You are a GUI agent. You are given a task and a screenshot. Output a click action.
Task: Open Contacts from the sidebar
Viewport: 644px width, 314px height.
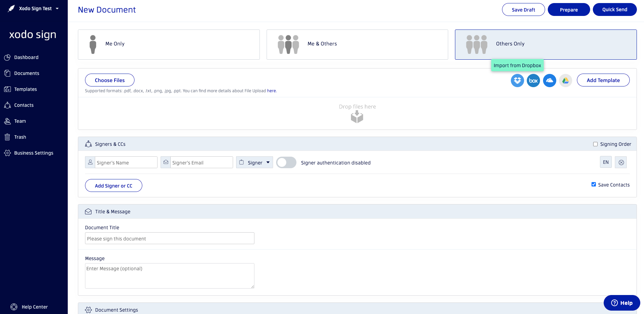[x=24, y=105]
